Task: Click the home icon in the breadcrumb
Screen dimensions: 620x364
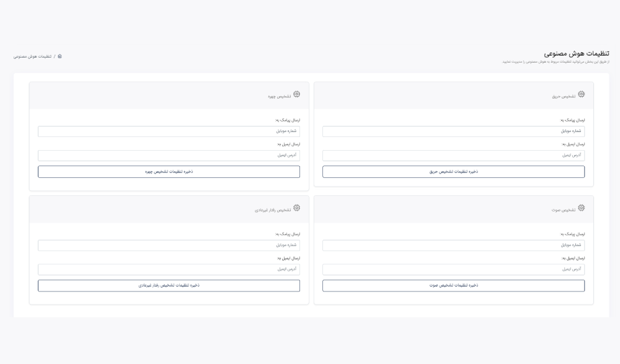Action: click(x=60, y=56)
